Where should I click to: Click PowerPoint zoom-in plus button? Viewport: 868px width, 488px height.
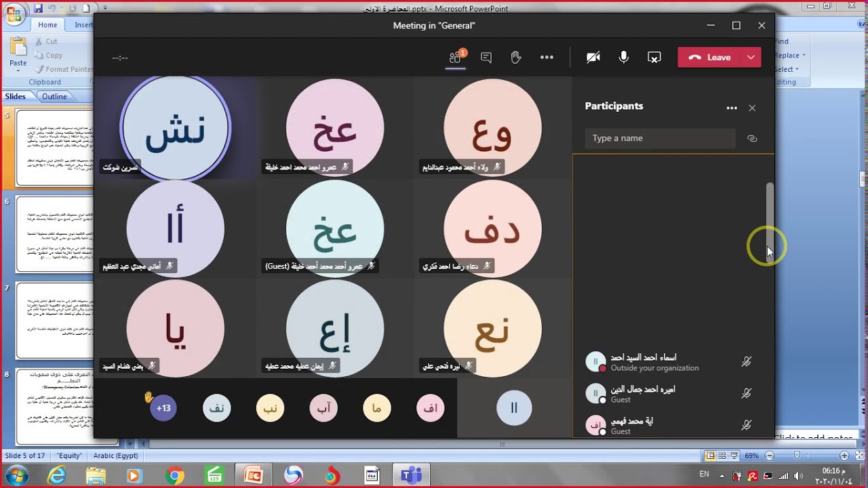pos(844,456)
